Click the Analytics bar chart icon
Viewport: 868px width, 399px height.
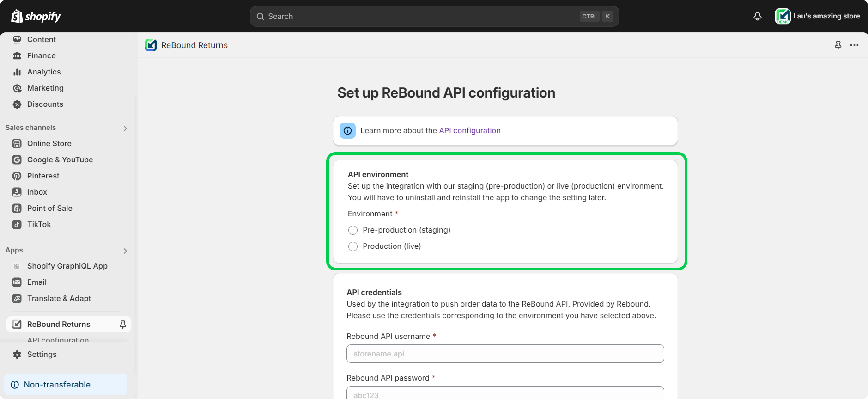[x=17, y=72]
